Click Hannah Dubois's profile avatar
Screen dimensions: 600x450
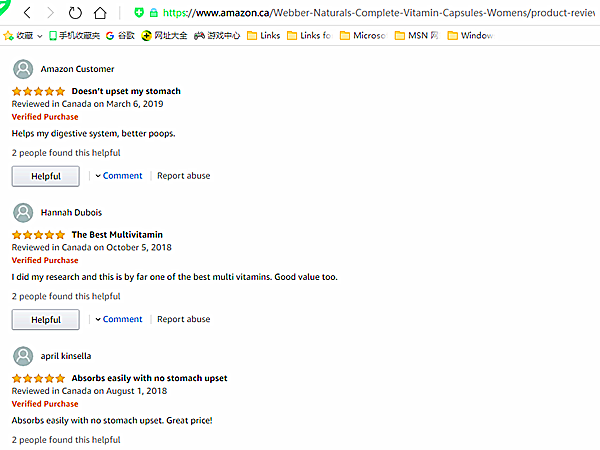23,212
